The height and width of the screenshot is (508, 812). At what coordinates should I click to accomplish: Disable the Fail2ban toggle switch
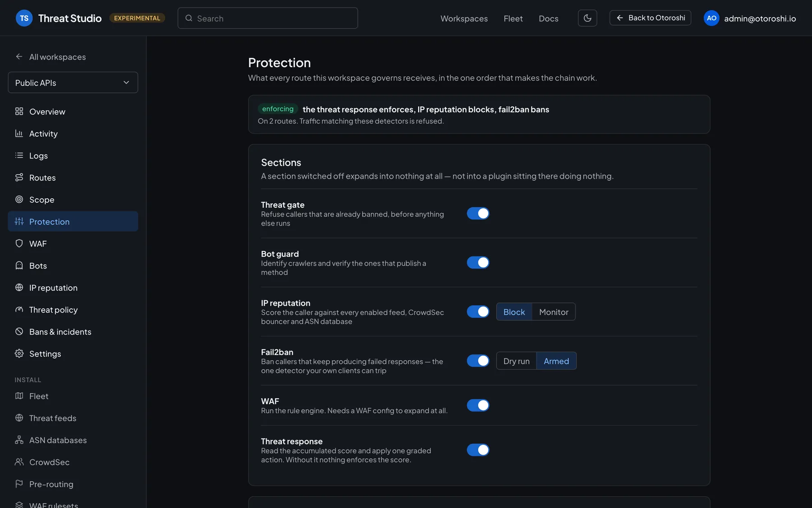478,361
